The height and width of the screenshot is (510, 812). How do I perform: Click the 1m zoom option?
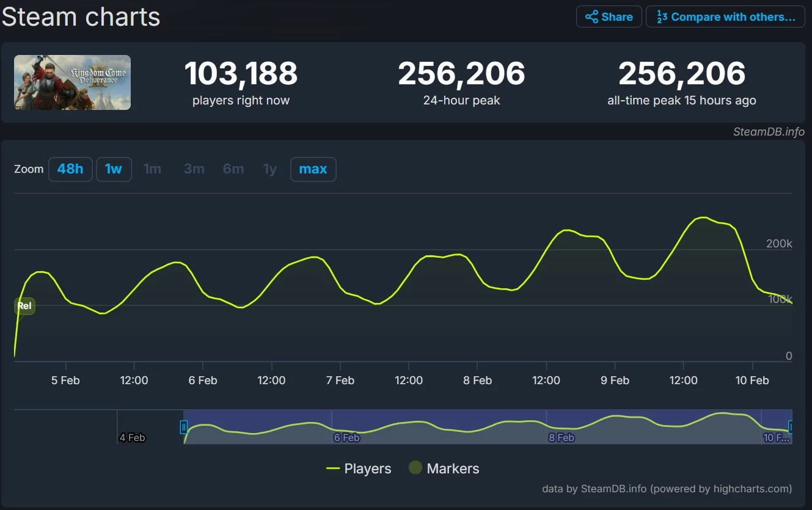click(x=152, y=169)
